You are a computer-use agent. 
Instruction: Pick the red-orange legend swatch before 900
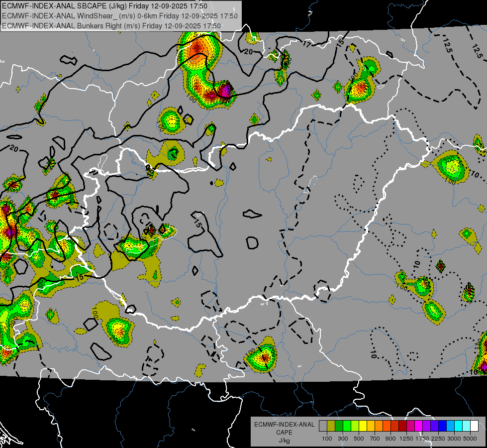387,426
